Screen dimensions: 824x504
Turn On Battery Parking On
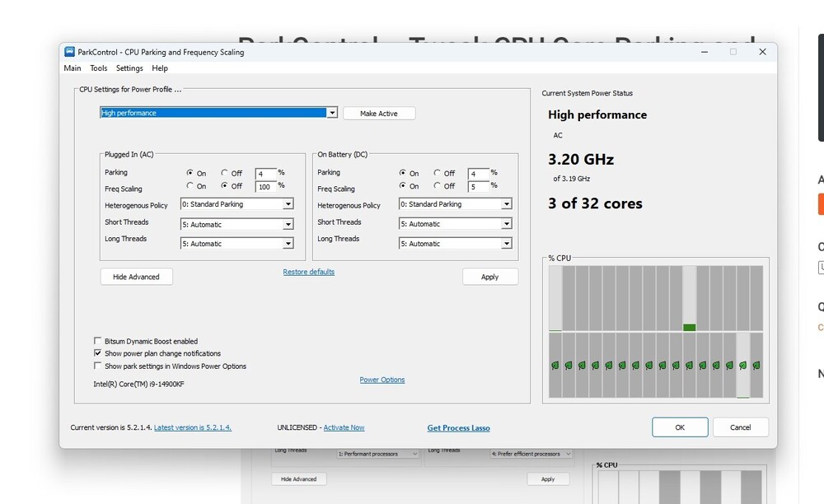(403, 173)
